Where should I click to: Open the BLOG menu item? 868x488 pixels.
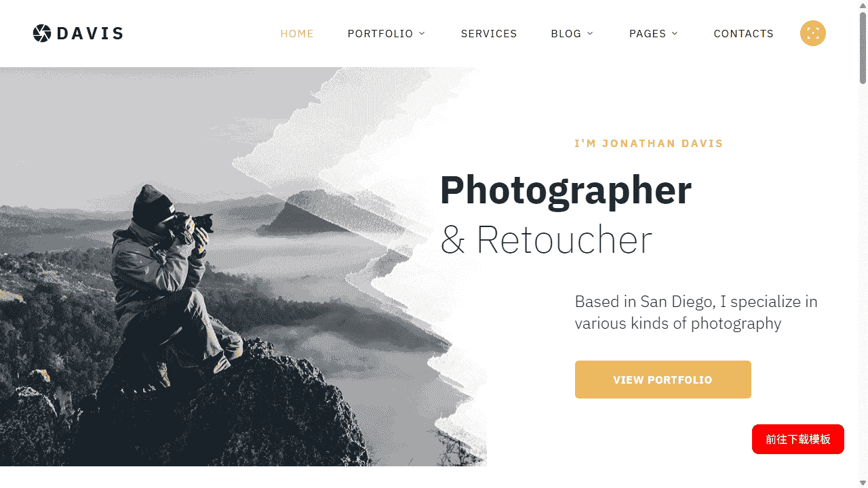pyautogui.click(x=566, y=33)
